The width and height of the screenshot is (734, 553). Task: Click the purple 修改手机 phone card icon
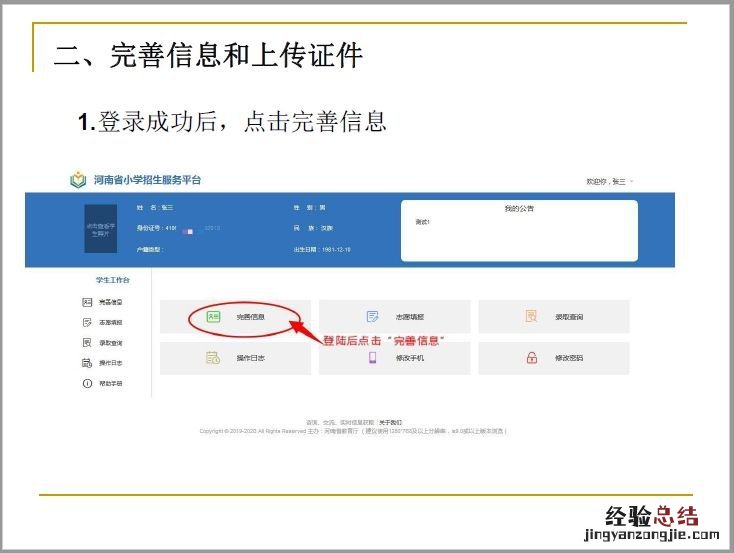372,358
